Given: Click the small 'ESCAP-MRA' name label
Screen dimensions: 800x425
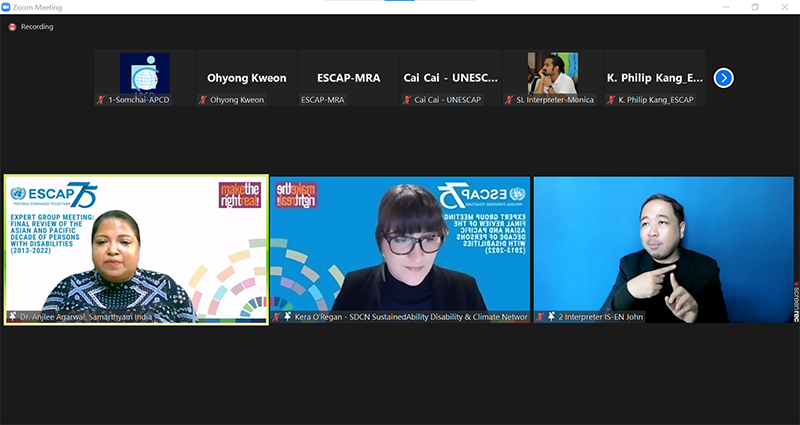Looking at the screenshot, I should click(322, 100).
